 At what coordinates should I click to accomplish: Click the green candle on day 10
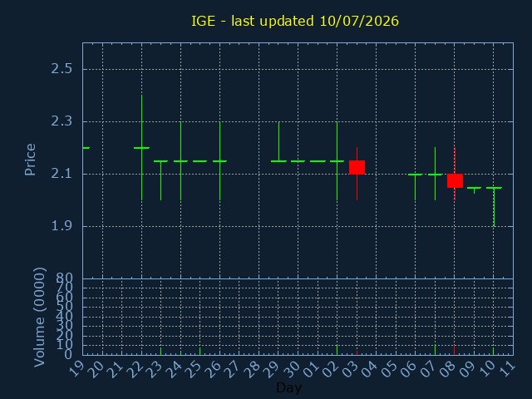[494, 206]
